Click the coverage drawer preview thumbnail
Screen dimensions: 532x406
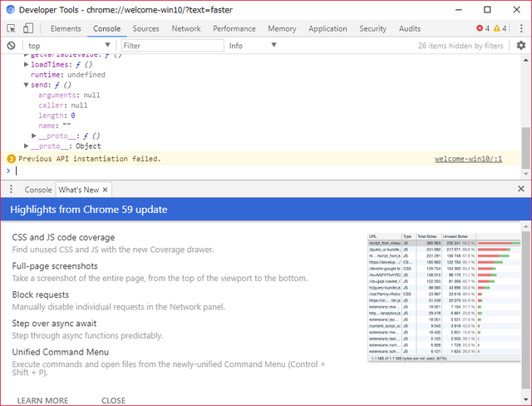444,297
